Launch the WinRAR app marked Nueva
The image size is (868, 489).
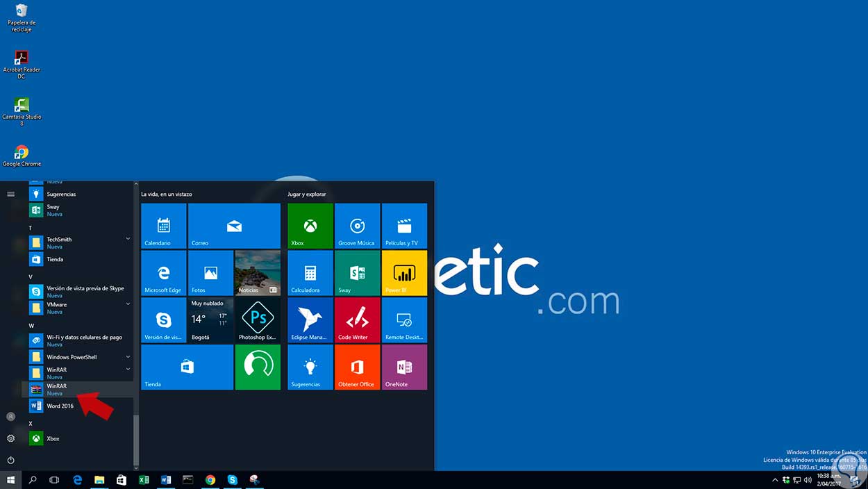[78, 389]
